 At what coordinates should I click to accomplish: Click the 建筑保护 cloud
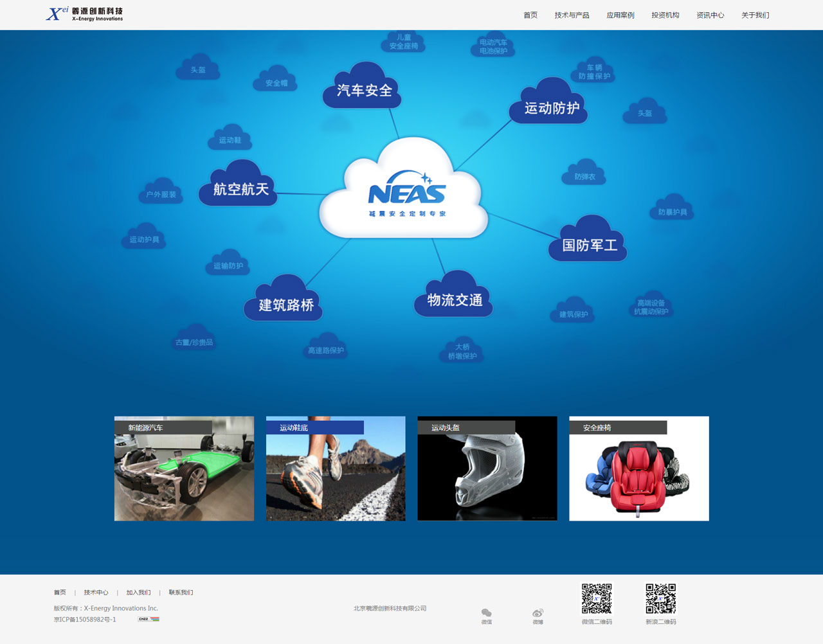point(573,310)
